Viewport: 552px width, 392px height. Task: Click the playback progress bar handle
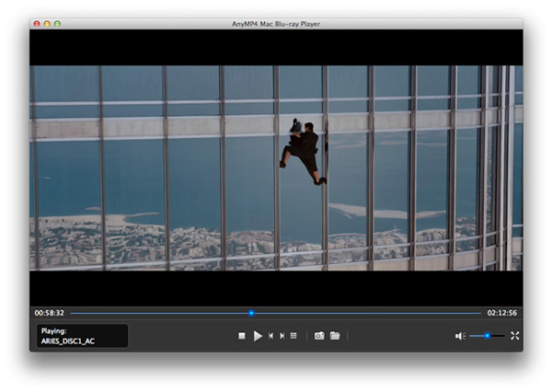point(250,313)
